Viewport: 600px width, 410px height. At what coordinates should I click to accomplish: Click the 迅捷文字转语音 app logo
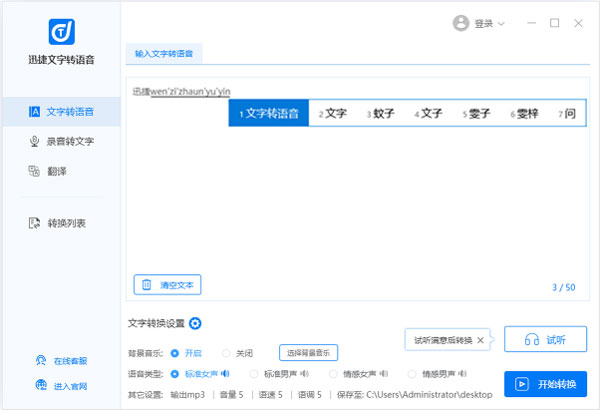(x=62, y=32)
